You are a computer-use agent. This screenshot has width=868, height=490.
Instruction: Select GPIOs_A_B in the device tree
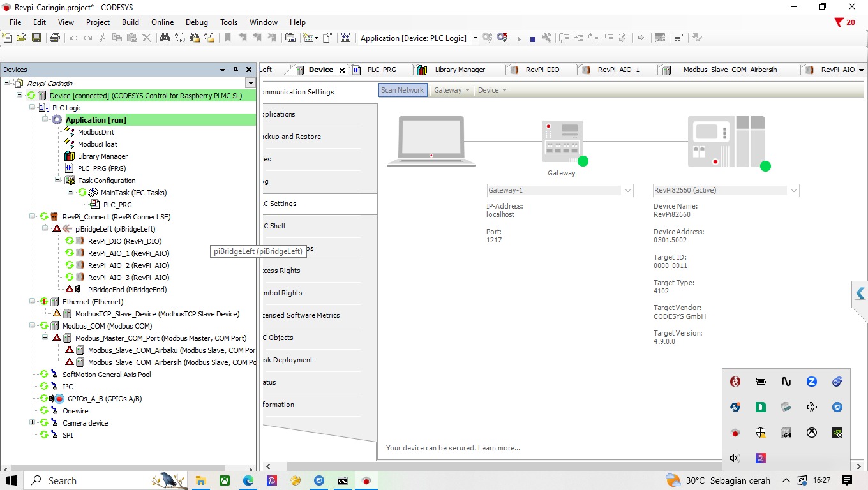point(105,399)
